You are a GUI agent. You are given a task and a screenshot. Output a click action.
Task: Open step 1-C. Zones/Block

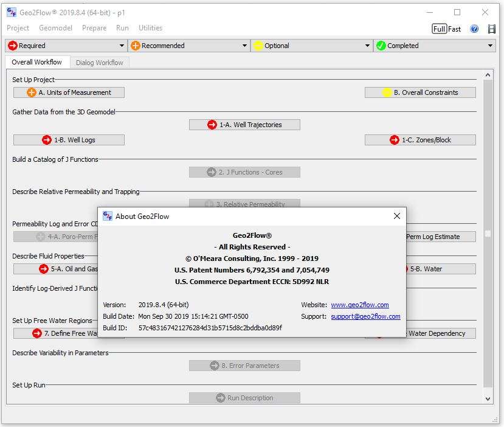click(420, 140)
